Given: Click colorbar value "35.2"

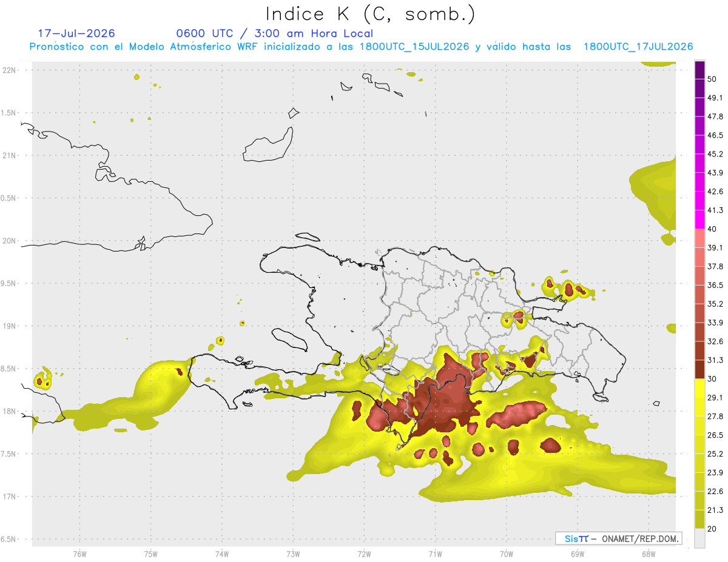Looking at the screenshot, I should click(x=715, y=304).
